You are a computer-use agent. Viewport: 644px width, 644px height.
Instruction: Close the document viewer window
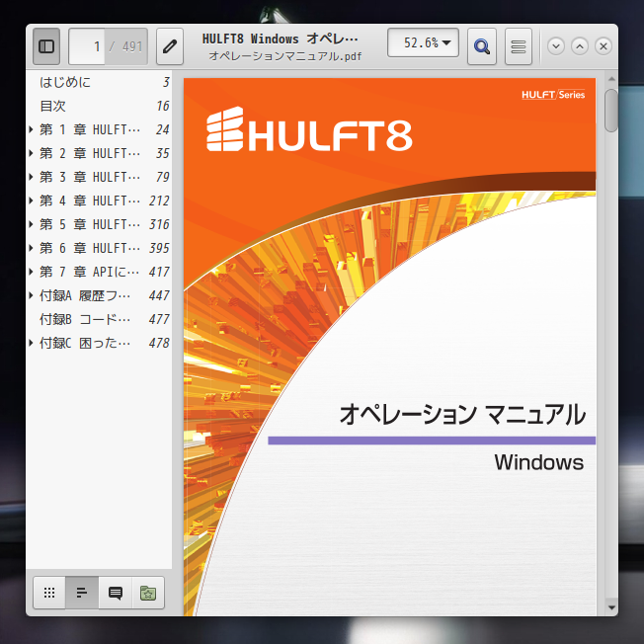(604, 46)
